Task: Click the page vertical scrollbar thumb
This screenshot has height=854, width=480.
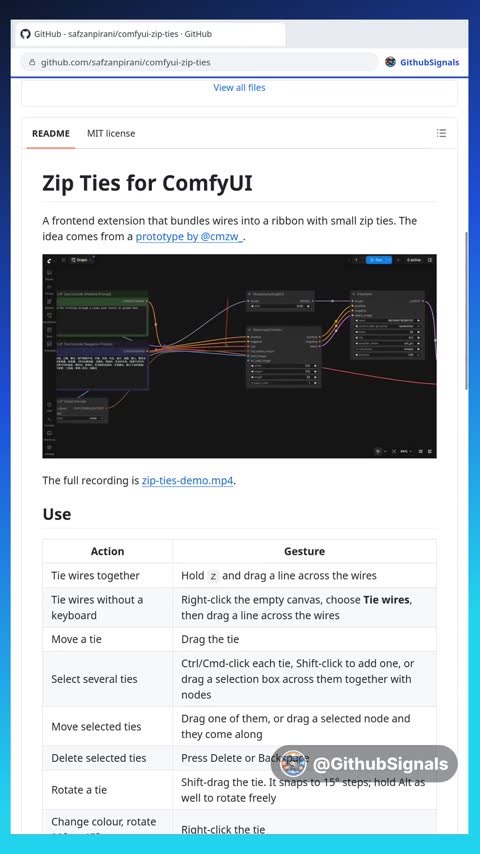Action: pos(465,310)
